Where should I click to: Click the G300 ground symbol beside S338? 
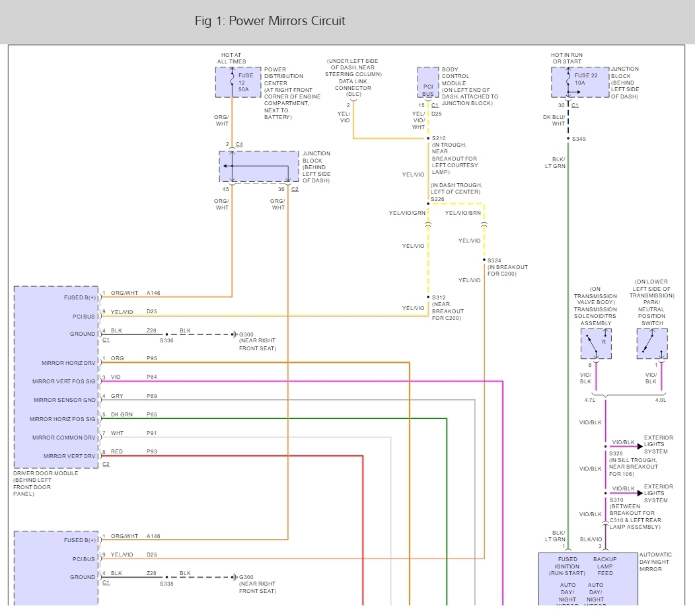click(234, 578)
